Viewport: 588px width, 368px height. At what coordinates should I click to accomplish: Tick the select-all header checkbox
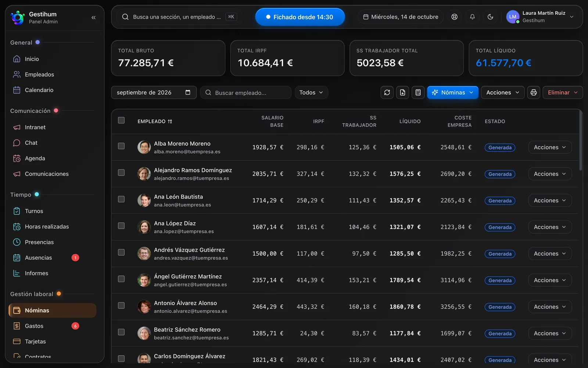click(x=121, y=120)
